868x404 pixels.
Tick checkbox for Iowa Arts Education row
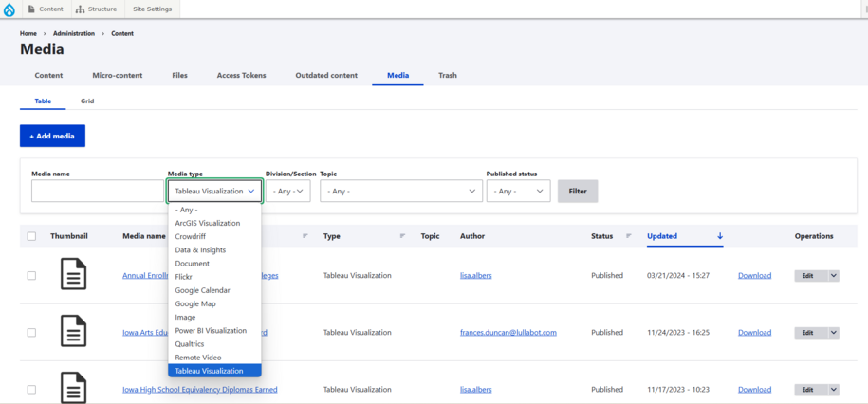click(31, 333)
